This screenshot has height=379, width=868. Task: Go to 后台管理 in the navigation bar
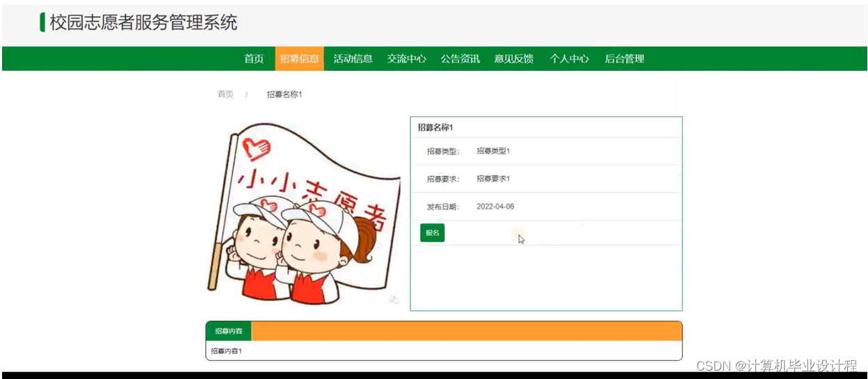click(624, 59)
